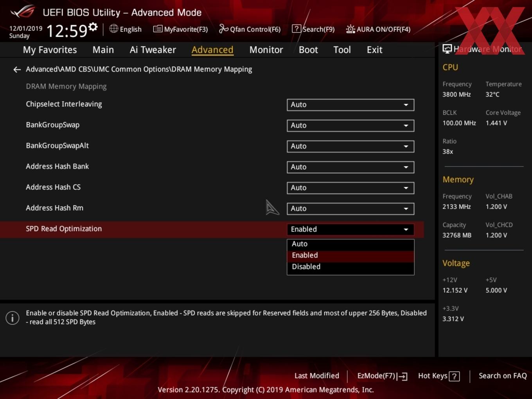Select the Address Hash Rm label
This screenshot has width=532, height=399.
pyautogui.click(x=54, y=208)
